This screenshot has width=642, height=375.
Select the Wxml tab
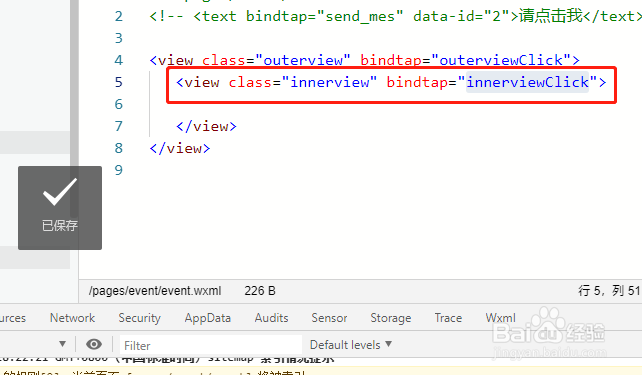[x=500, y=318]
